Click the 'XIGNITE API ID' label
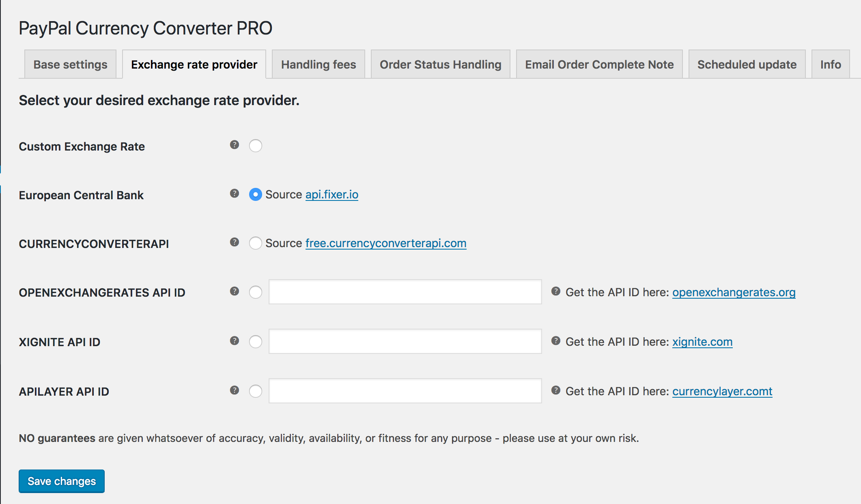This screenshot has height=504, width=861. (60, 342)
